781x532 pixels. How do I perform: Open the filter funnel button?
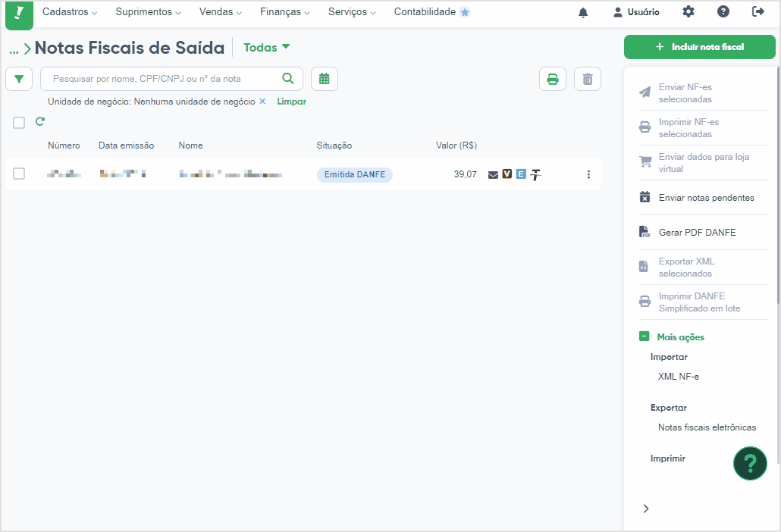[x=19, y=79]
